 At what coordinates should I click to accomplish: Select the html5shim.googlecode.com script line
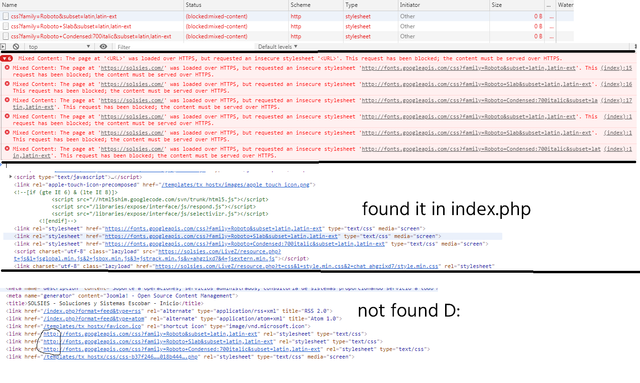160,199
